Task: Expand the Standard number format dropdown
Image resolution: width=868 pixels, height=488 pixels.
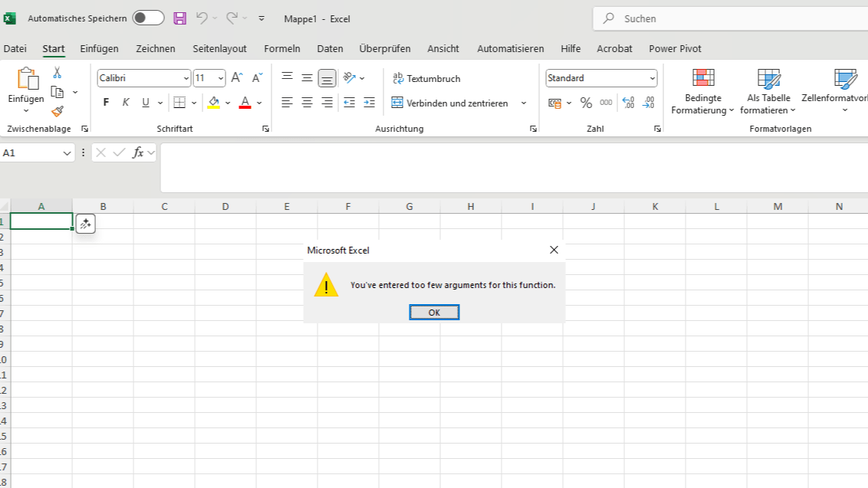Action: [653, 78]
